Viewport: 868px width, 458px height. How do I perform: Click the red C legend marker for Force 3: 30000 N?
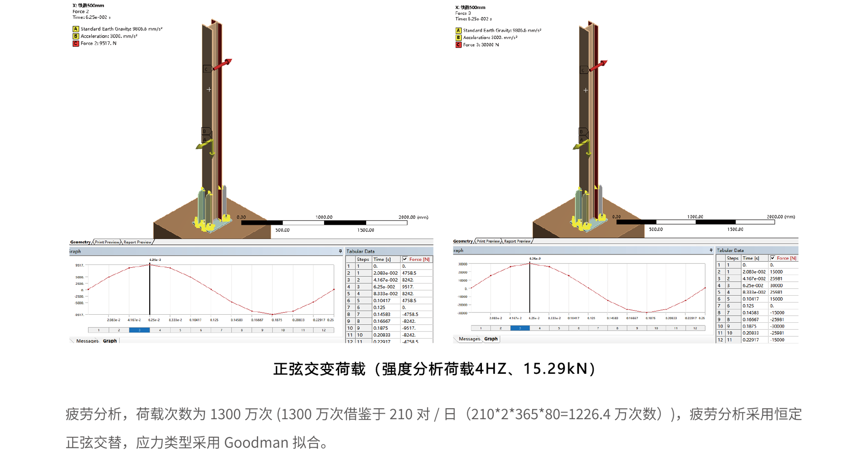coord(458,45)
